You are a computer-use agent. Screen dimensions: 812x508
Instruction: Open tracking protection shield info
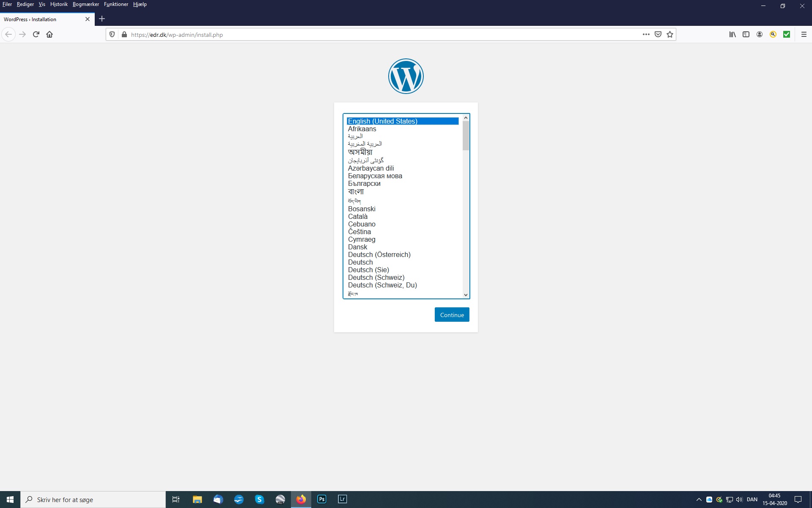pyautogui.click(x=112, y=34)
